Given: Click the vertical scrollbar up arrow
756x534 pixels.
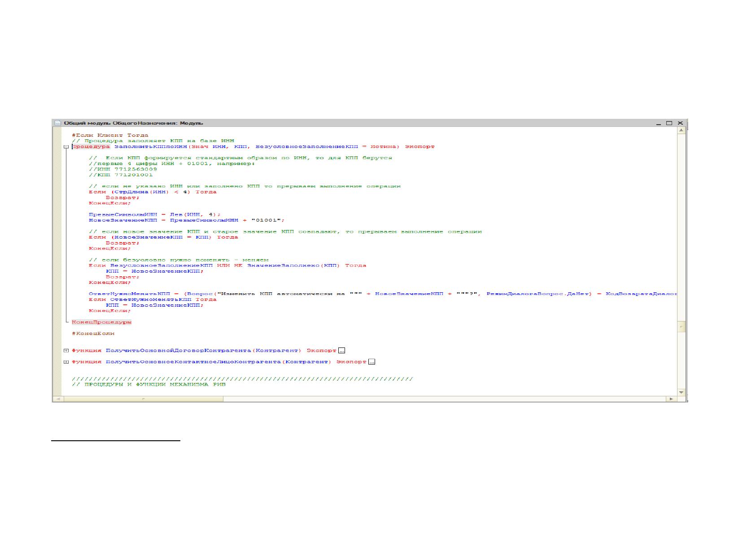Looking at the screenshot, I should click(x=681, y=130).
